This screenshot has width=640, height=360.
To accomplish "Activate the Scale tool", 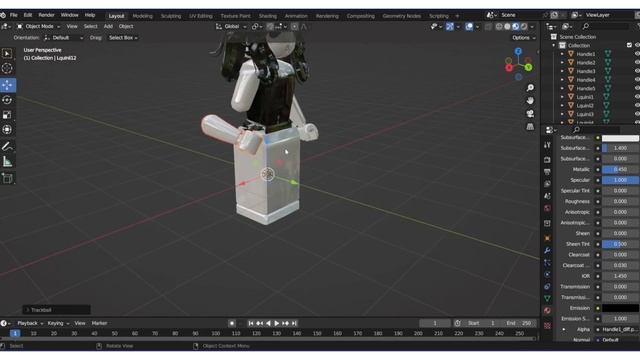I will point(7,115).
